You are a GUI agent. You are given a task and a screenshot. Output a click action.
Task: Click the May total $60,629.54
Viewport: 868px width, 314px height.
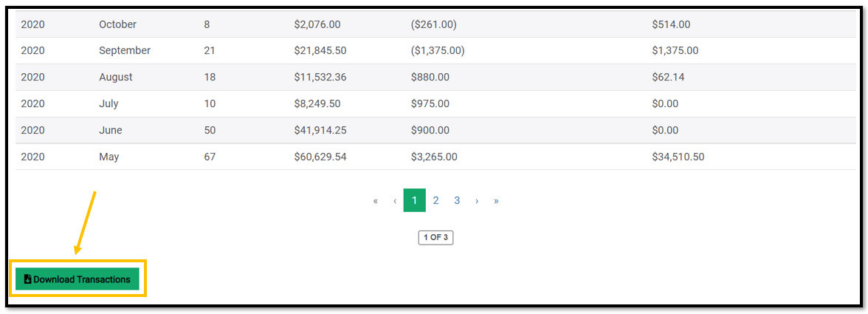pos(320,157)
